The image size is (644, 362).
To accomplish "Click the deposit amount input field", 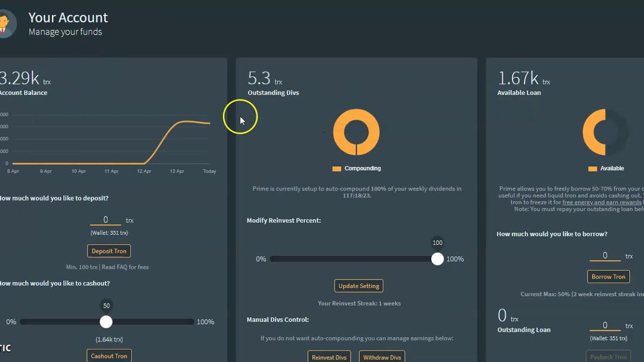I will coord(106,220).
